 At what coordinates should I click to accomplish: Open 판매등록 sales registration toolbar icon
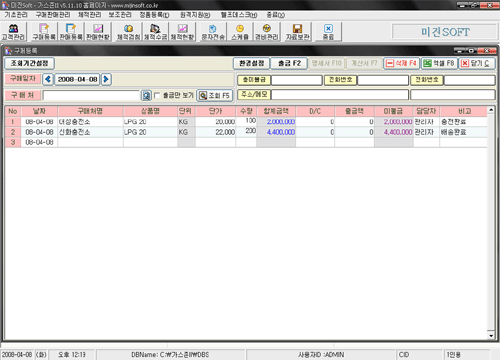pos(71,32)
